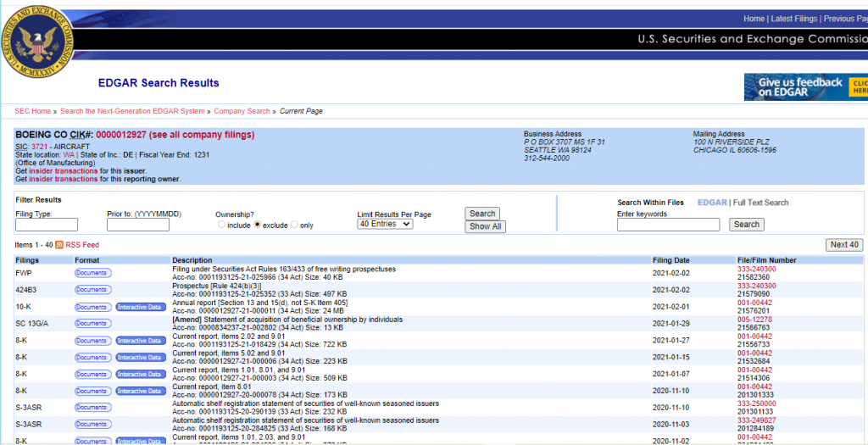Click the orange RSS feed icon
Screen dimensions: 868x445
(59, 245)
